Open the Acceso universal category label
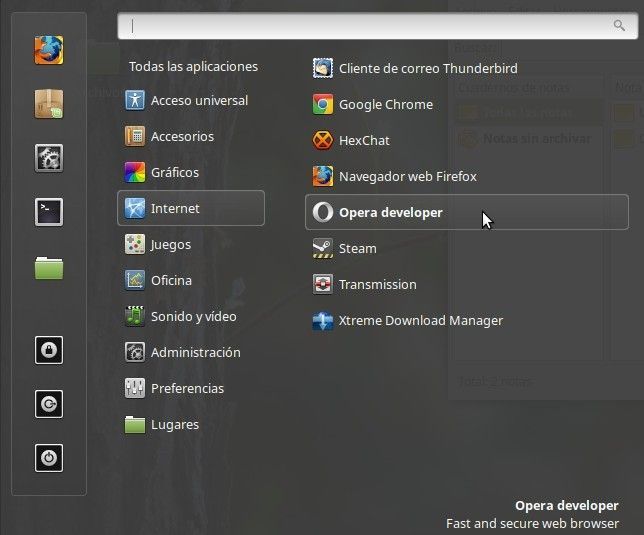644x535 pixels. [x=199, y=101]
